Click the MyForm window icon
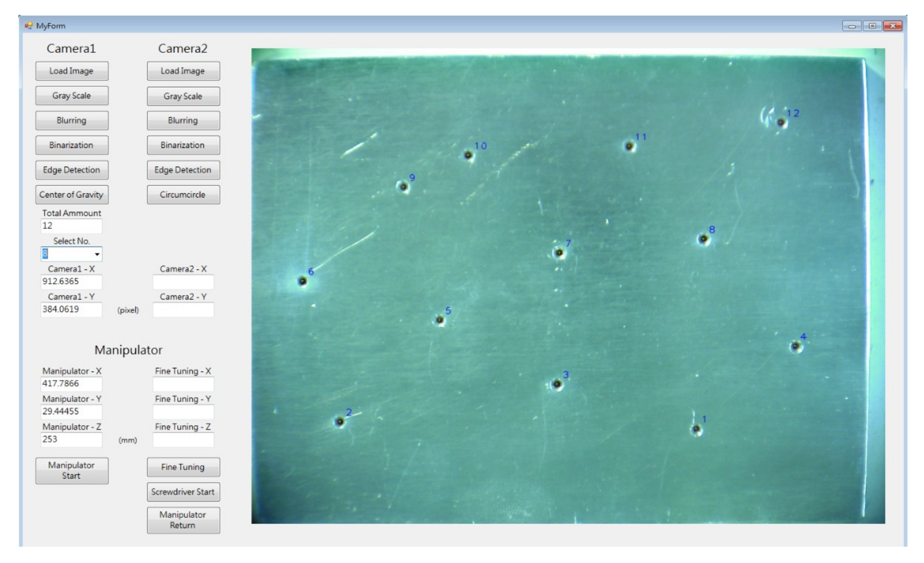 pyautogui.click(x=28, y=26)
